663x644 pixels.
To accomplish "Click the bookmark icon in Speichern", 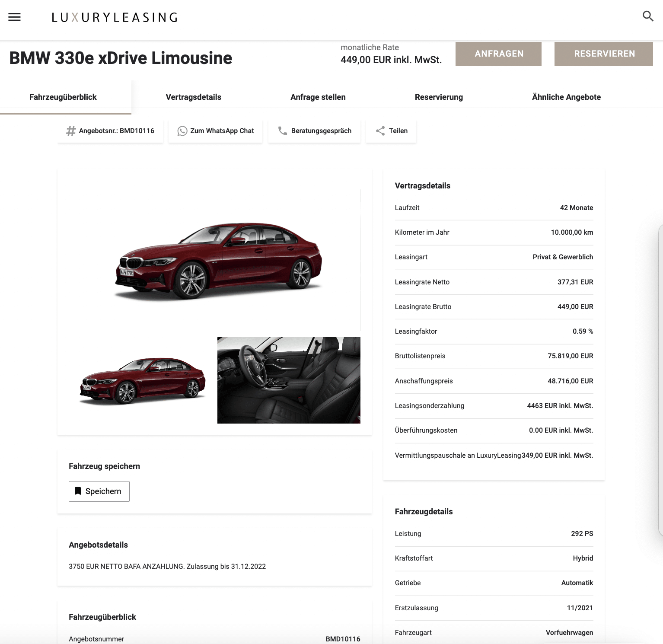I will (78, 491).
